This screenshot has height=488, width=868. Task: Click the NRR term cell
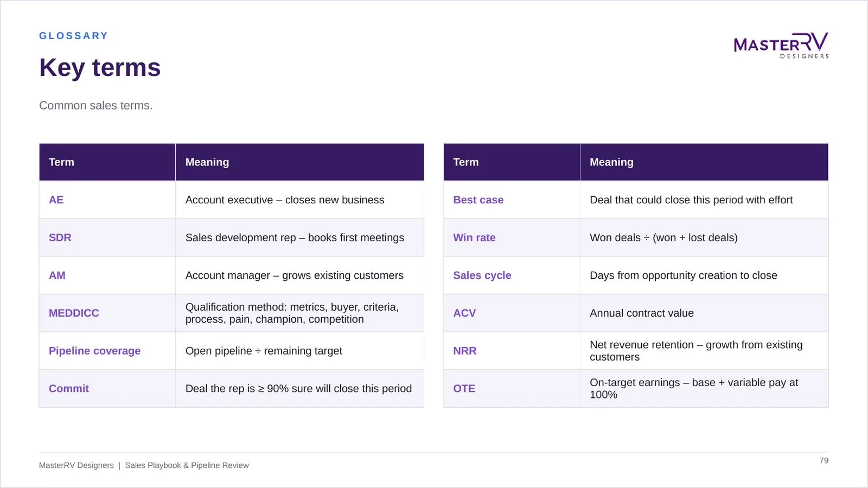pos(512,351)
